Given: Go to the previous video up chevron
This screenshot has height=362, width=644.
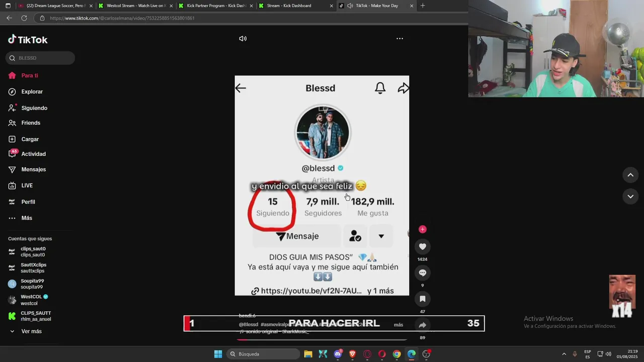Looking at the screenshot, I should [x=630, y=175].
